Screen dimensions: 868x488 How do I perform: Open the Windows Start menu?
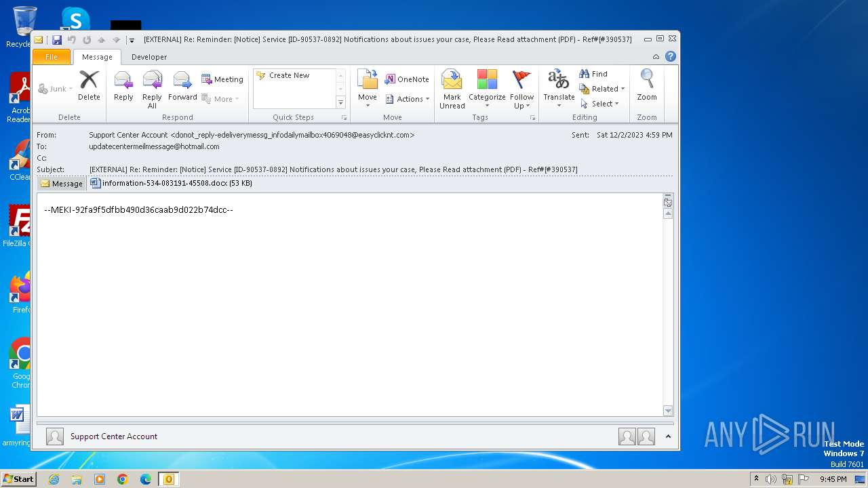[18, 479]
